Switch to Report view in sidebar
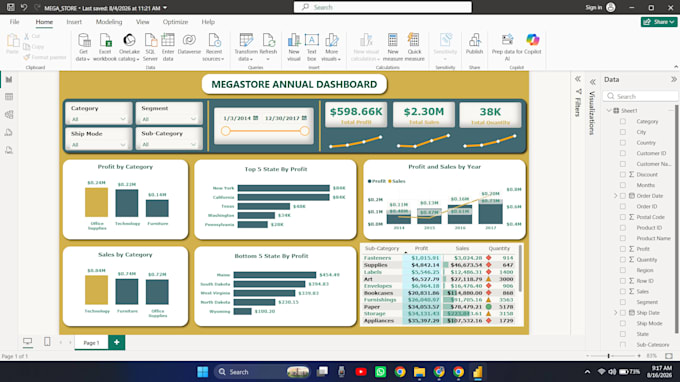The image size is (680, 382). coord(9,79)
